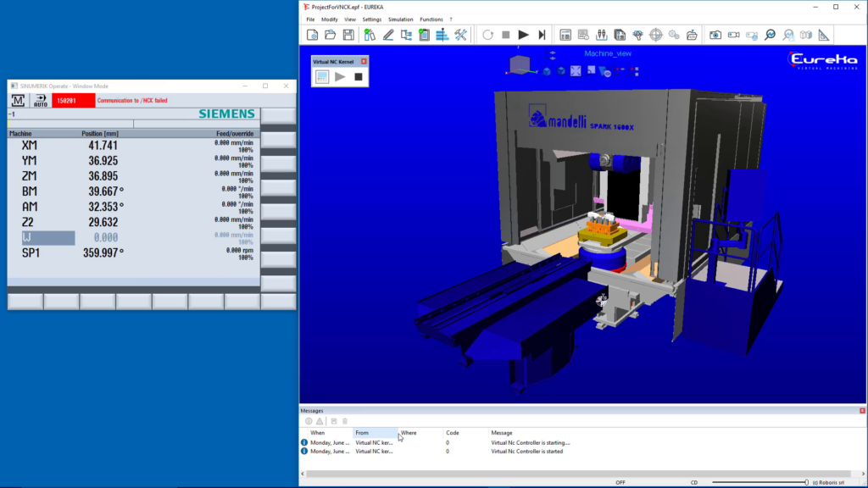Open the hammer and wrench tools icon
Screen dimensions: 868x488
coord(460,35)
